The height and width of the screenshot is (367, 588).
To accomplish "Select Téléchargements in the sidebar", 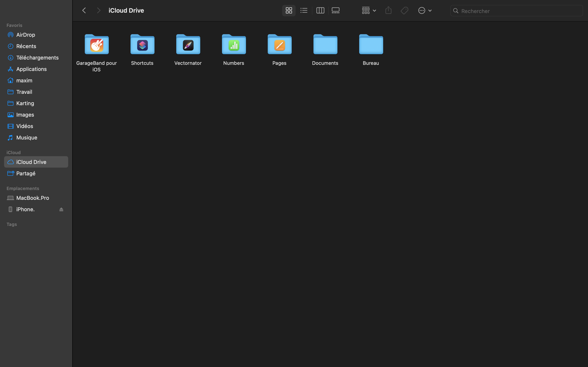I will coord(37,57).
